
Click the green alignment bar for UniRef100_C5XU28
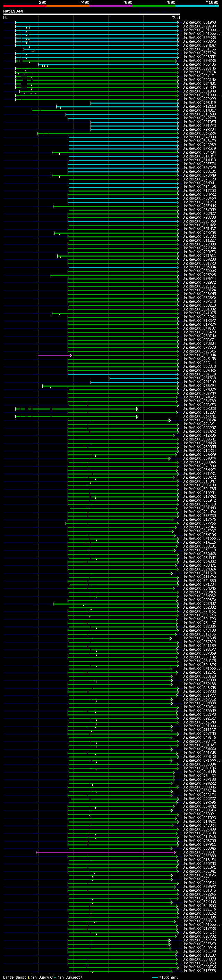click(77, 409)
